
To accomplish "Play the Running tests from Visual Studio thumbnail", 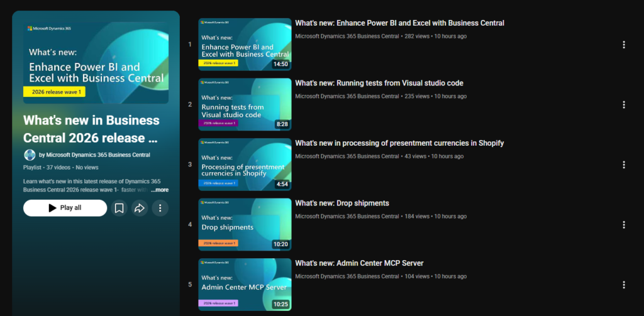I will pos(245,104).
